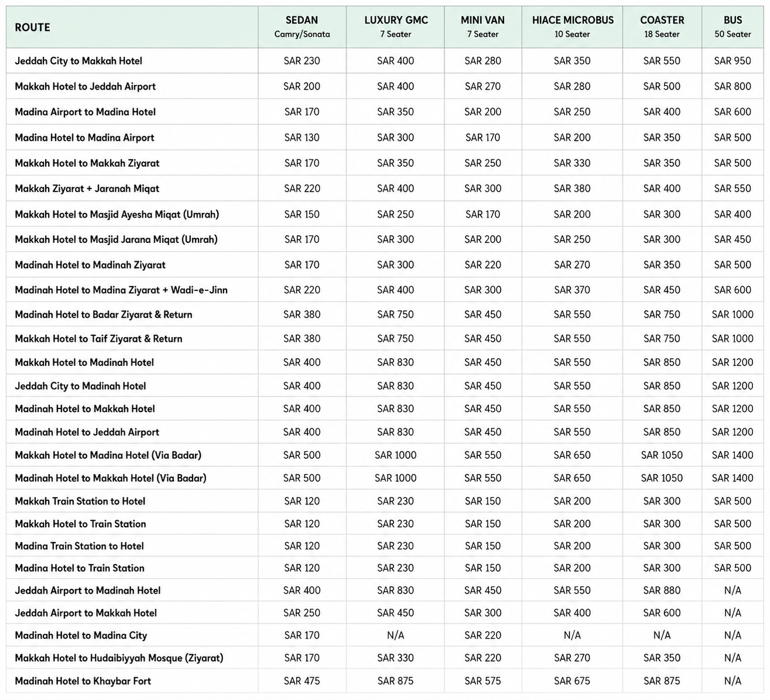Click SAR 675 Hiace price for Khaybar Fort
Screen dimensions: 770x700
[572, 681]
